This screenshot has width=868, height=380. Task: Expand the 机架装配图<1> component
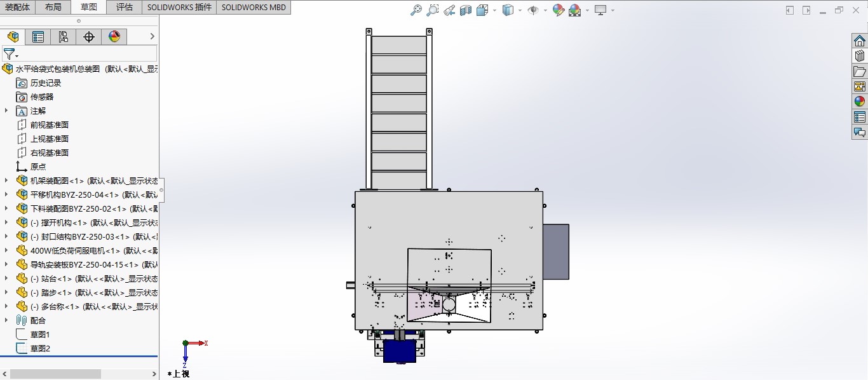click(6, 180)
